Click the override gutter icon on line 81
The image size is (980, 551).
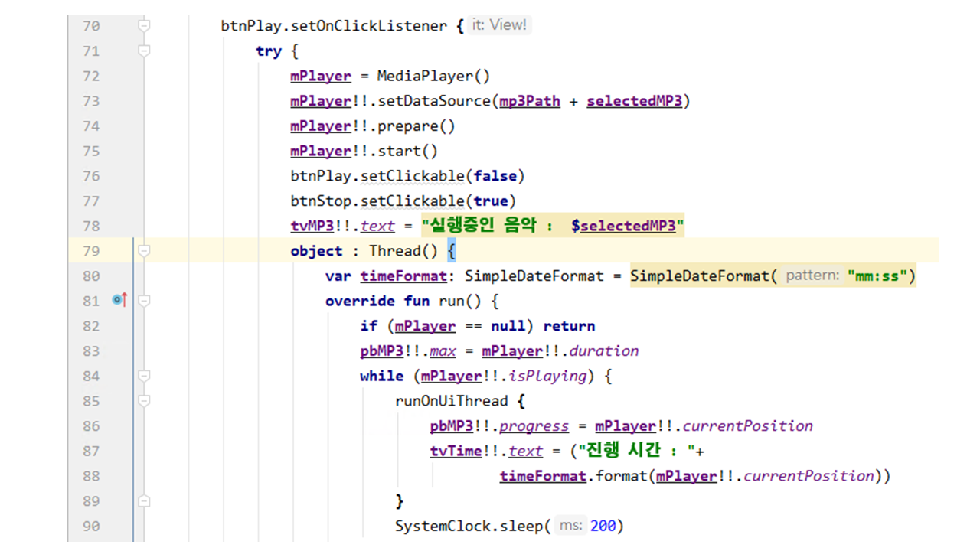pos(119,301)
